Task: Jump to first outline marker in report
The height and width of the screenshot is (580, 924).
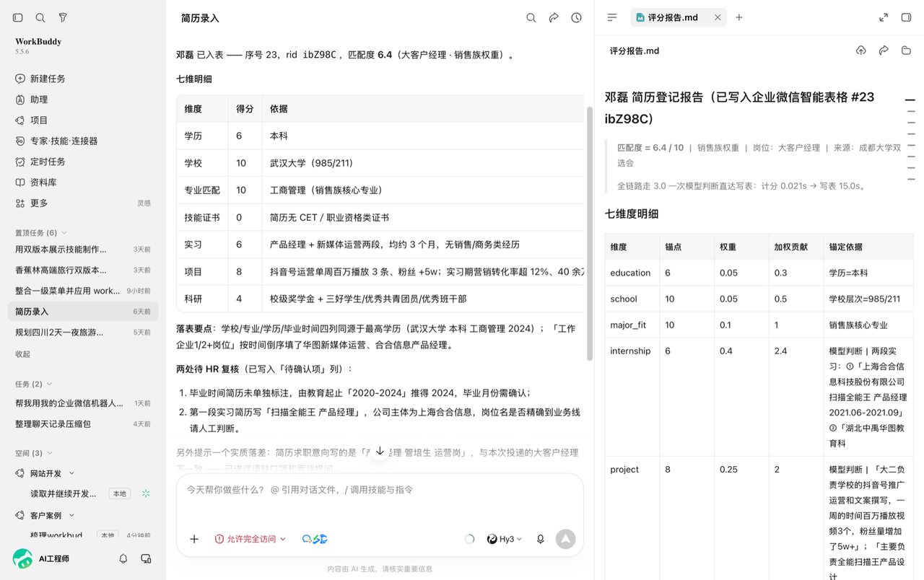Action: pyautogui.click(x=910, y=100)
